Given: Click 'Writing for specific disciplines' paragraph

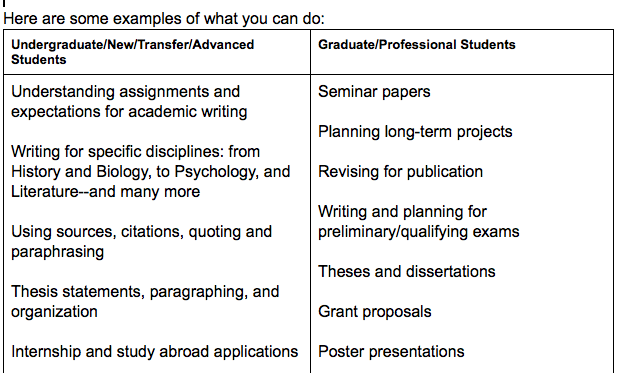Looking at the screenshot, I should click(151, 171).
